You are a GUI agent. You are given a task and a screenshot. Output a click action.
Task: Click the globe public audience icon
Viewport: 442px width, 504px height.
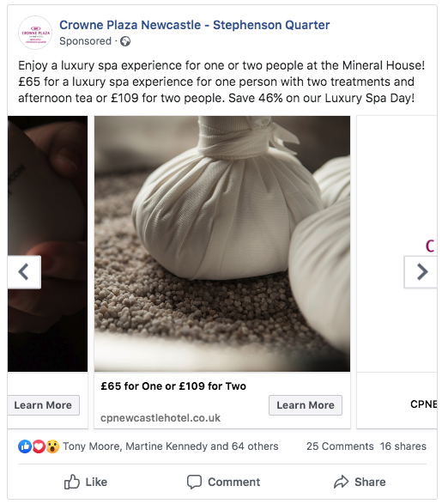[x=125, y=41]
